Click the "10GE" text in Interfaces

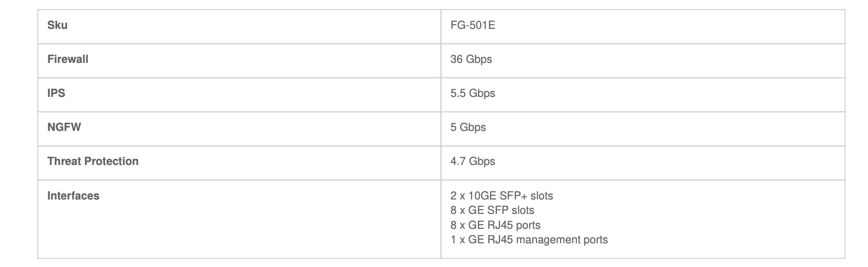click(x=481, y=196)
